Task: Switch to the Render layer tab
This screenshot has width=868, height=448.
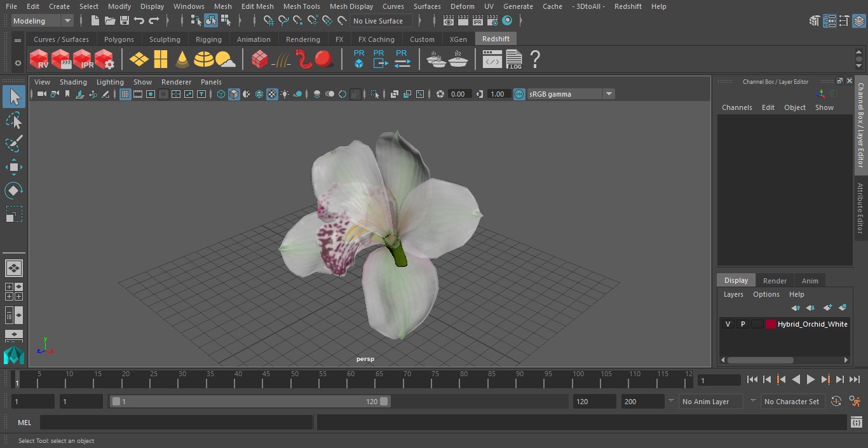Action: tap(775, 280)
